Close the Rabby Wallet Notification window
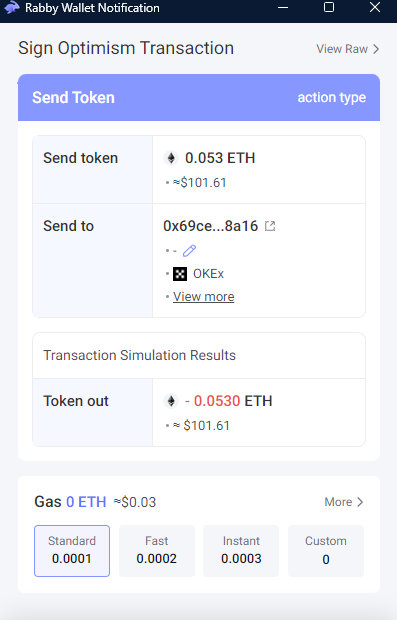This screenshot has width=397, height=620. coord(375,8)
